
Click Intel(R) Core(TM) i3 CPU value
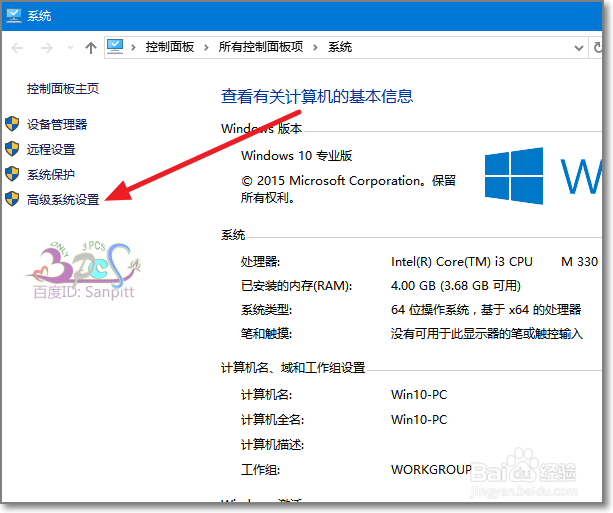[462, 262]
